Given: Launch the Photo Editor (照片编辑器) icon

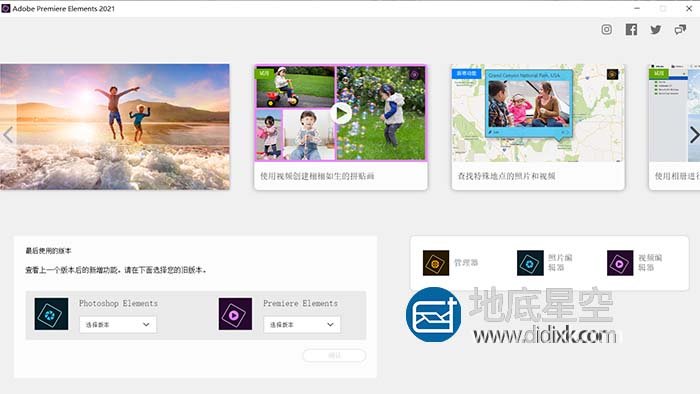Looking at the screenshot, I should point(530,263).
